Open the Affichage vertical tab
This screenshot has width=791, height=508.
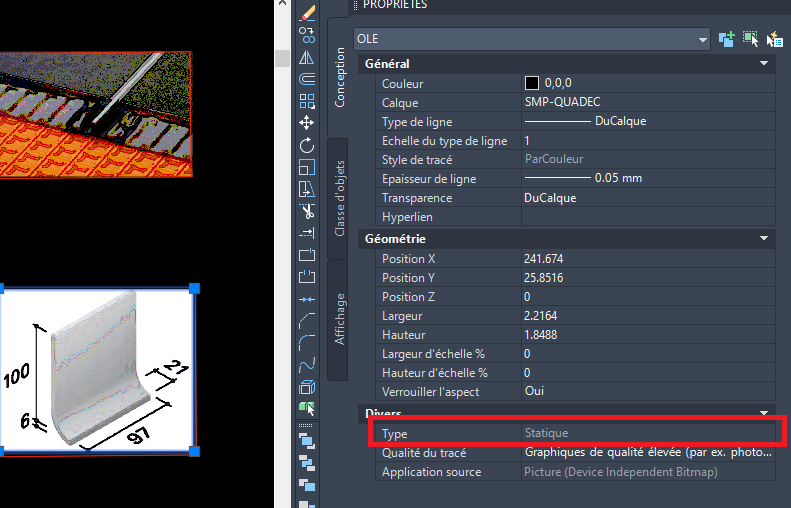[338, 319]
